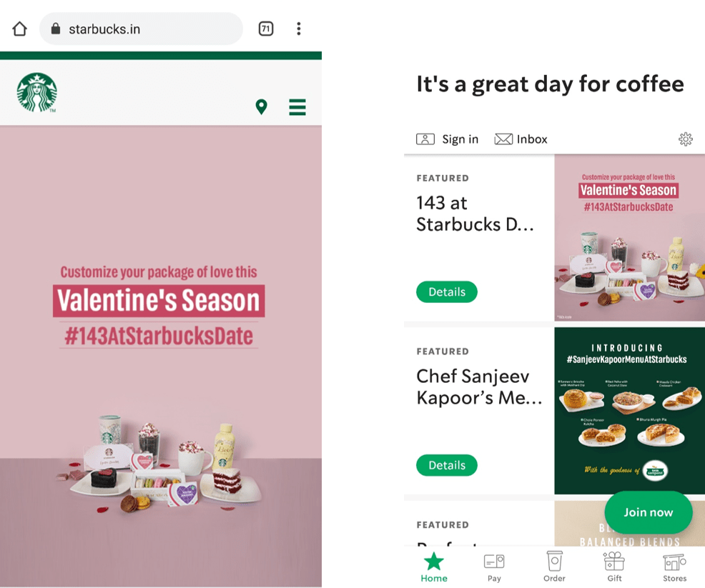The height and width of the screenshot is (588, 705).
Task: Tap the green store locator pin icon
Action: point(261,107)
